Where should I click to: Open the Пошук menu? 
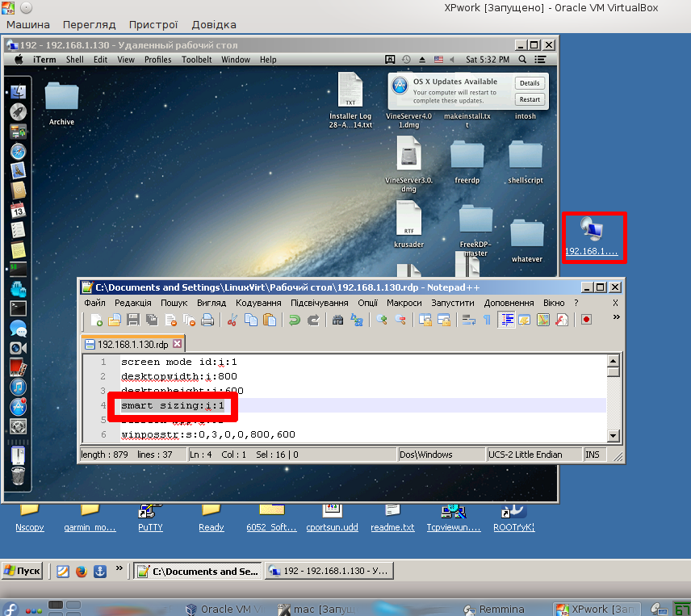[x=174, y=303]
